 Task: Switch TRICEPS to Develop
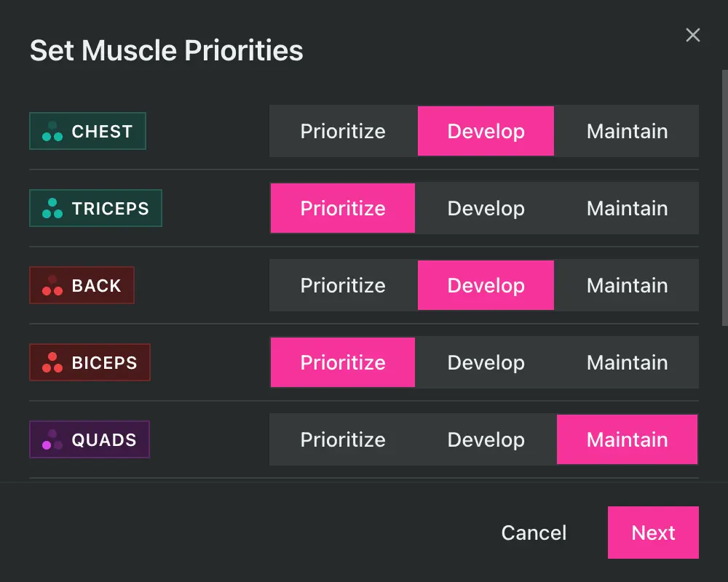point(486,208)
